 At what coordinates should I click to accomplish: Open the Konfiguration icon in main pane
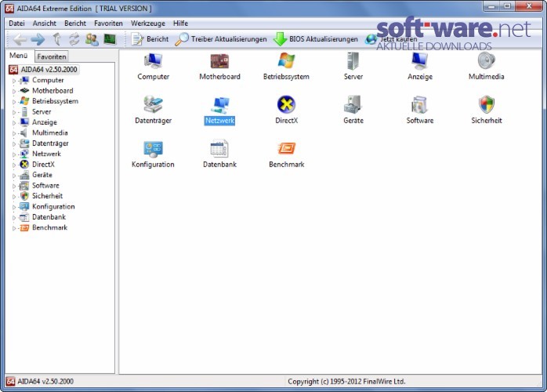click(x=153, y=149)
